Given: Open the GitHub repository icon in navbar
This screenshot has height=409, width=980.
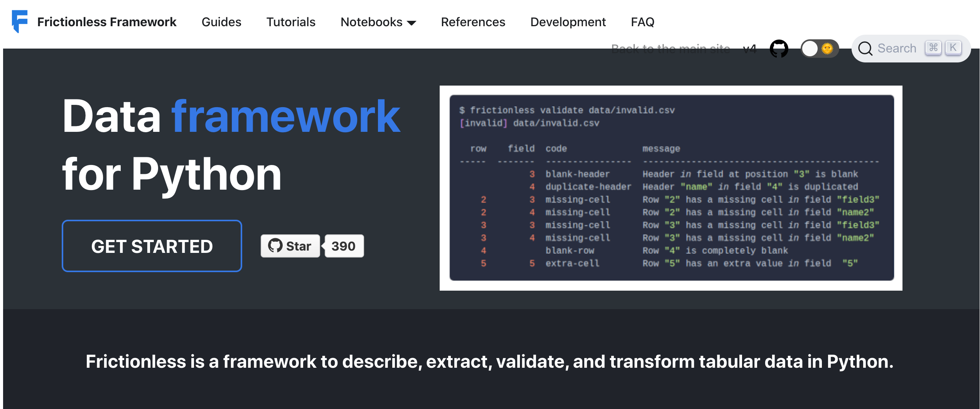Looking at the screenshot, I should pos(779,49).
